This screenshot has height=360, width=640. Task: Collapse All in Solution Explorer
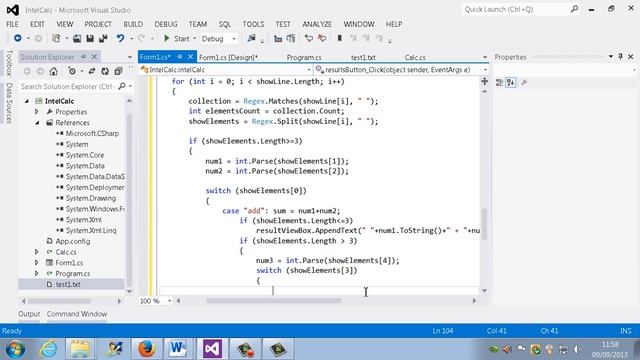pyautogui.click(x=118, y=71)
